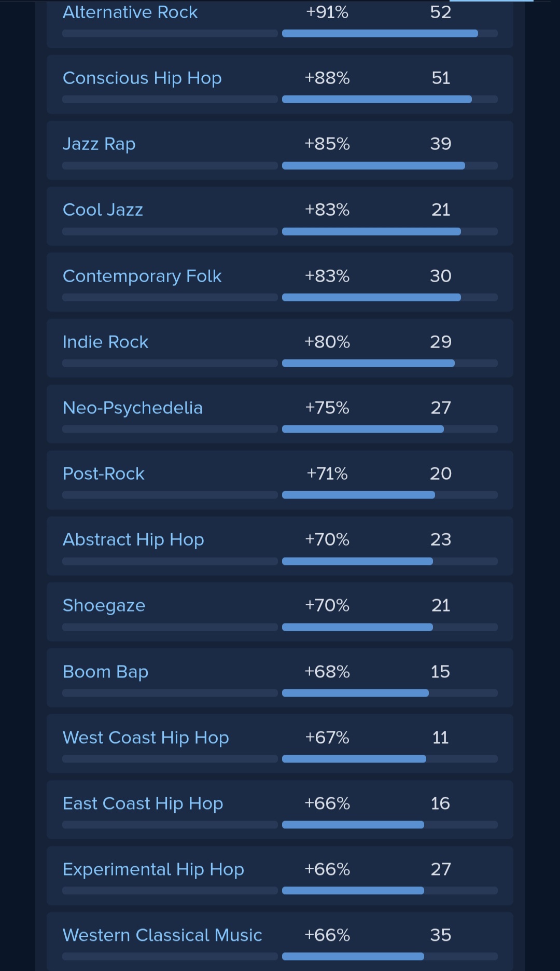Open the Alternative Rock genre link
This screenshot has width=560, height=971.
pos(130,12)
